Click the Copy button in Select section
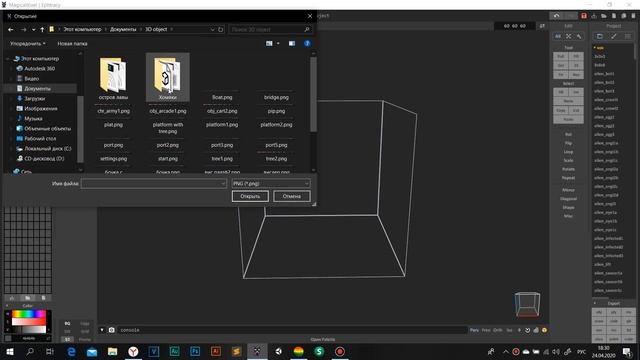Viewport: 640px width, 360px height. pos(561,110)
